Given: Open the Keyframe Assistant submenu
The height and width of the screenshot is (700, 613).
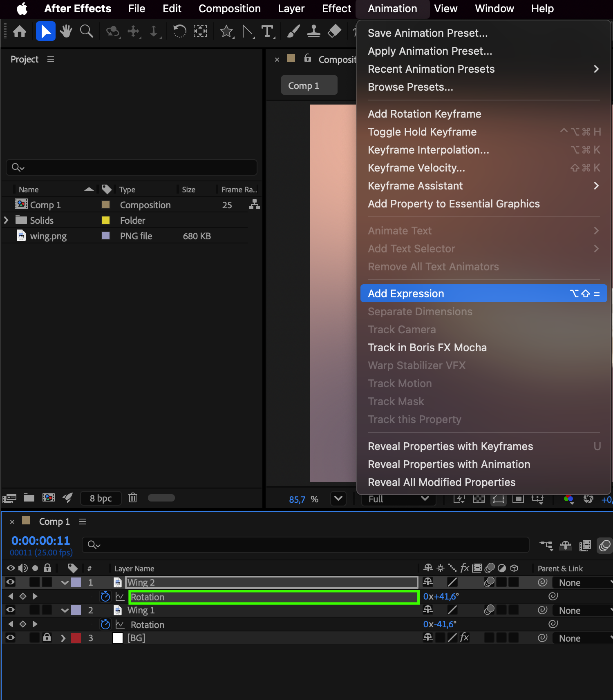Looking at the screenshot, I should point(483,186).
